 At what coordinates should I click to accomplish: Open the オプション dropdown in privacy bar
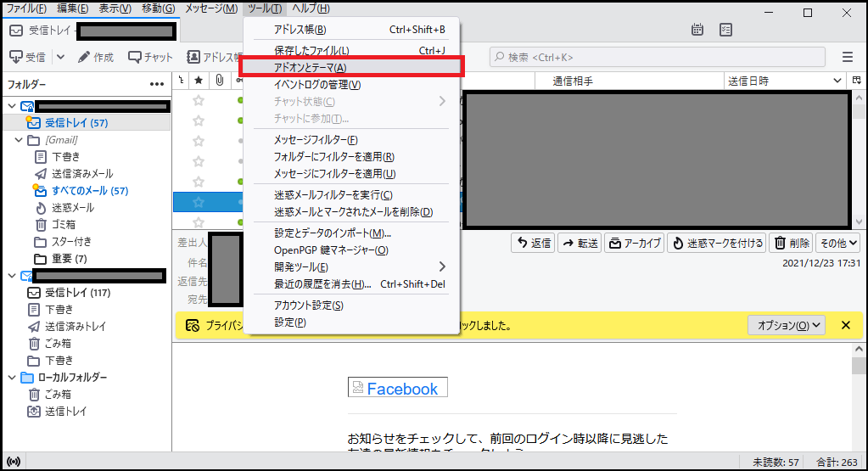786,325
